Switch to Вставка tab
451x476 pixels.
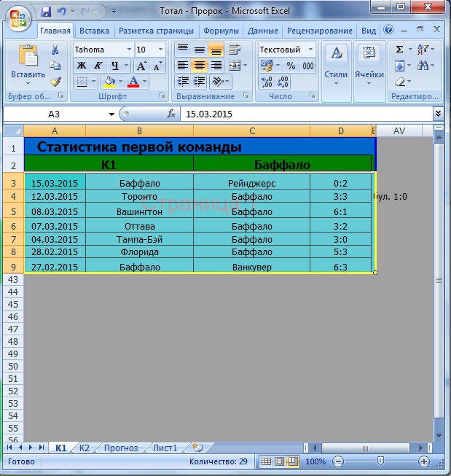[94, 31]
